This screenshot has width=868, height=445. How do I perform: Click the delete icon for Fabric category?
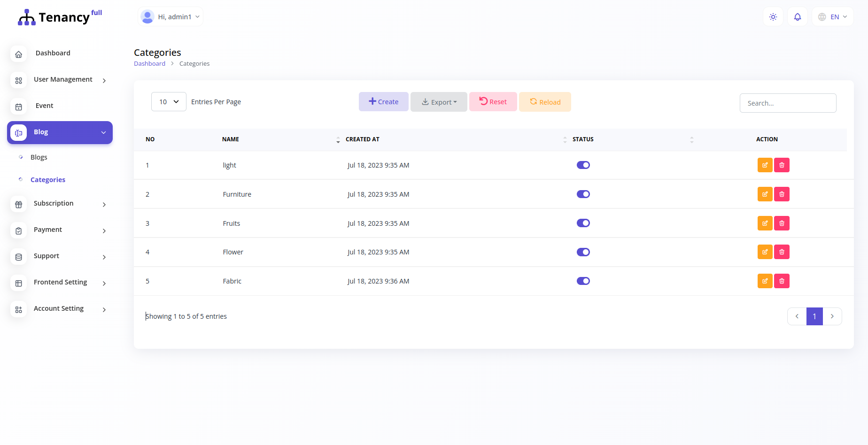[782, 281]
